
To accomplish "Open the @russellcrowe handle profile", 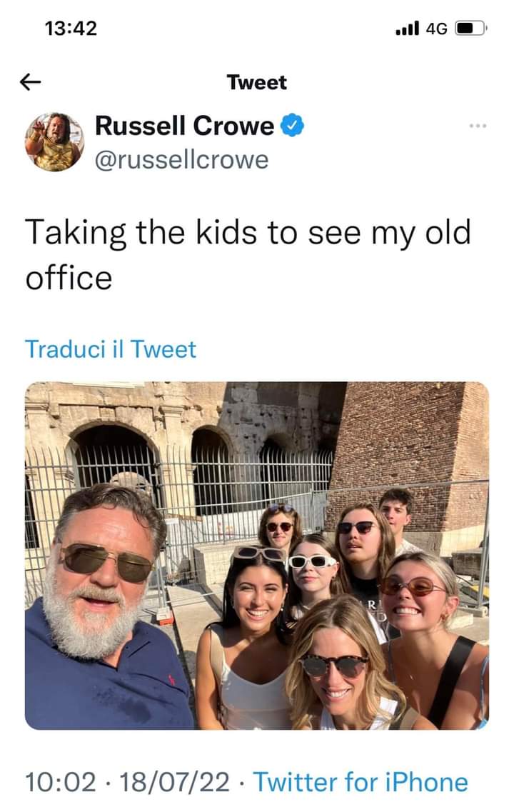I will coord(181,160).
